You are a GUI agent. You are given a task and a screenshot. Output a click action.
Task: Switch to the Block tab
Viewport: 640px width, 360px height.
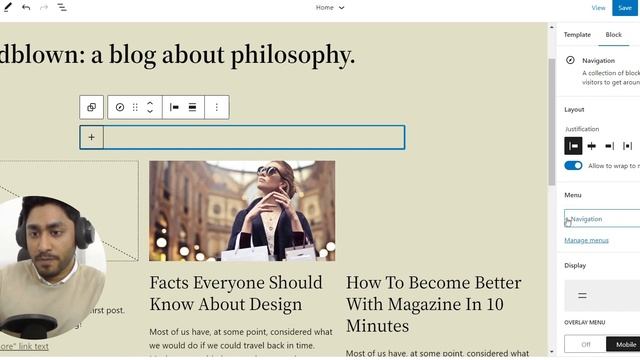(613, 35)
